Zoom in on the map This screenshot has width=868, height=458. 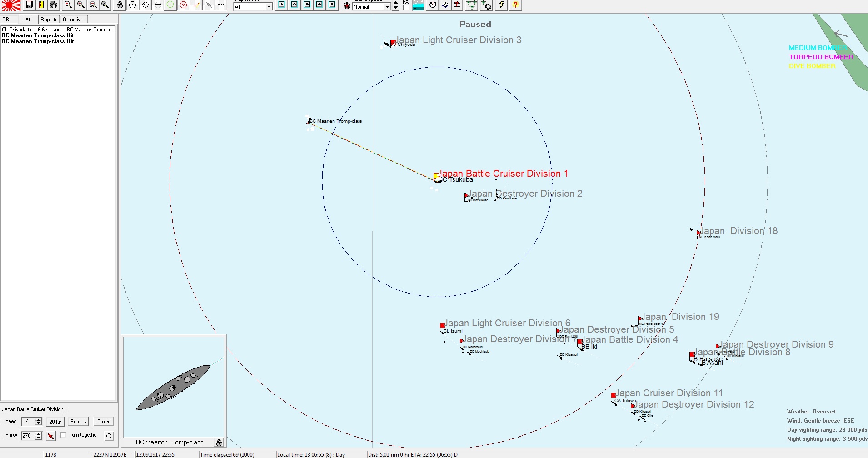[x=68, y=5]
